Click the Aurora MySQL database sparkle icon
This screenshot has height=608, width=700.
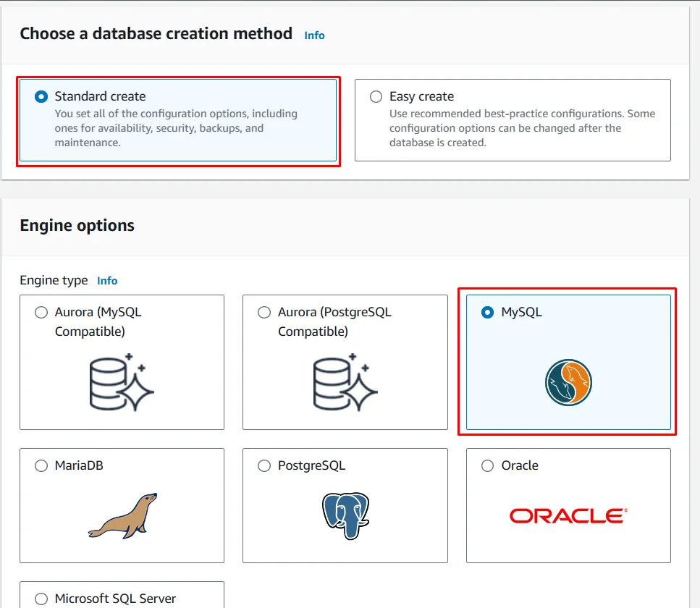(x=122, y=382)
